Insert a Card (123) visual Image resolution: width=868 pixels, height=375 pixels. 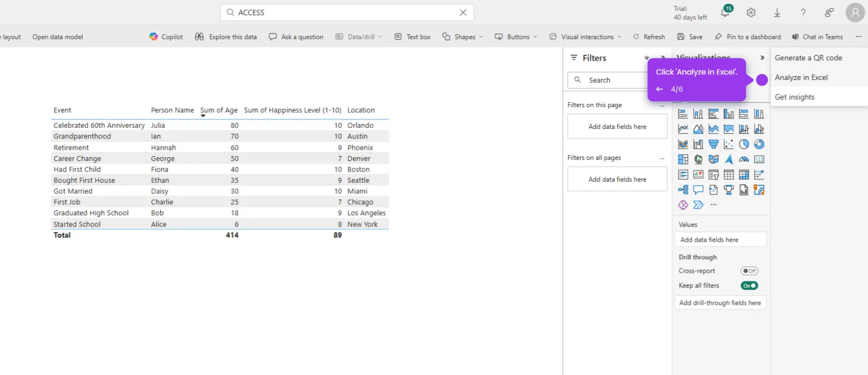pyautogui.click(x=759, y=159)
